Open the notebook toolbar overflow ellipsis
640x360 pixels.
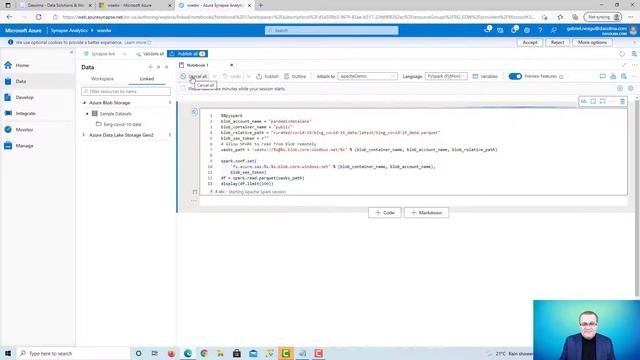coord(634,76)
